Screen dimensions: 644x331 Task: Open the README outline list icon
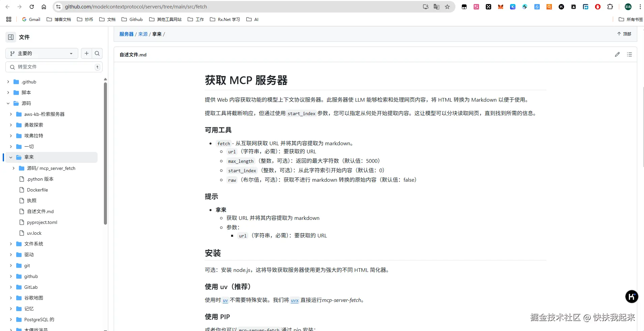(629, 54)
